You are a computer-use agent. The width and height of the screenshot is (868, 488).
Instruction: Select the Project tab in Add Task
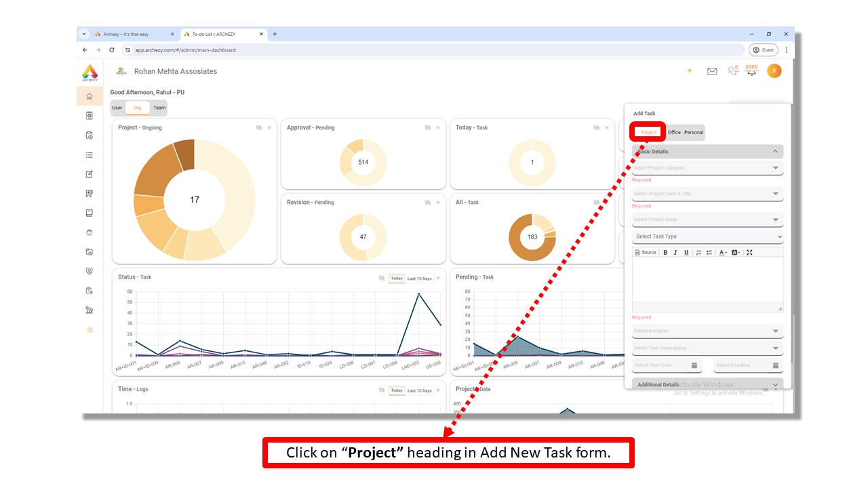click(649, 132)
